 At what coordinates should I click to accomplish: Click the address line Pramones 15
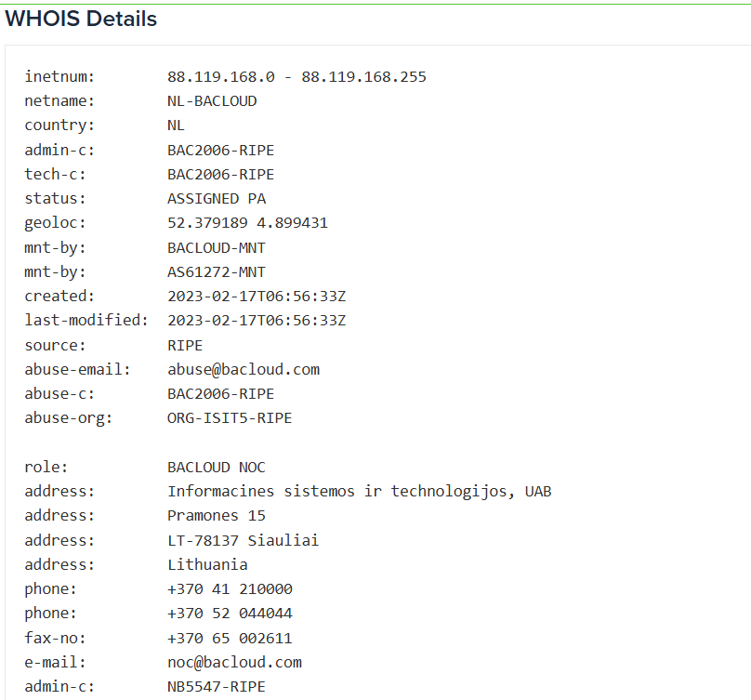click(x=216, y=516)
